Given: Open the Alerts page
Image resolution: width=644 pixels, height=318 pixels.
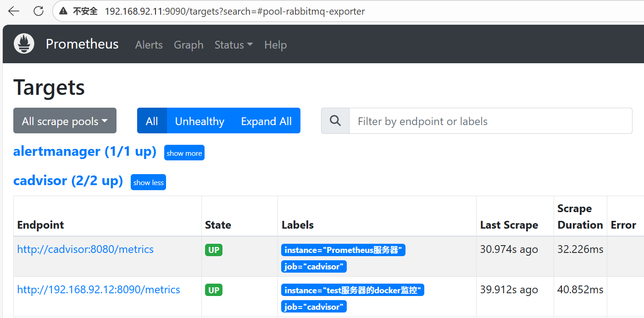Looking at the screenshot, I should click(149, 45).
